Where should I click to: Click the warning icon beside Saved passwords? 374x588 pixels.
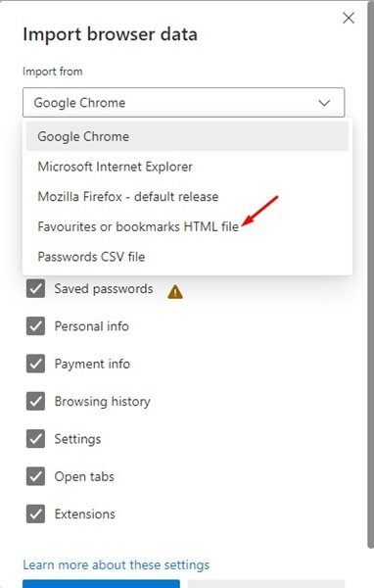tap(175, 292)
